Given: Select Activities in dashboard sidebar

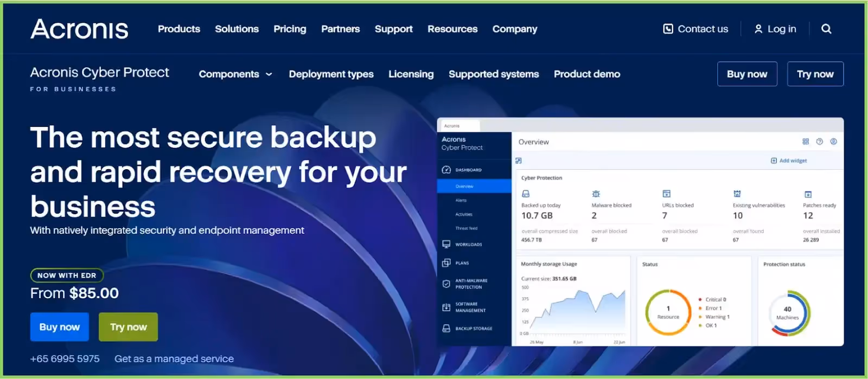Looking at the screenshot, I should [x=464, y=214].
